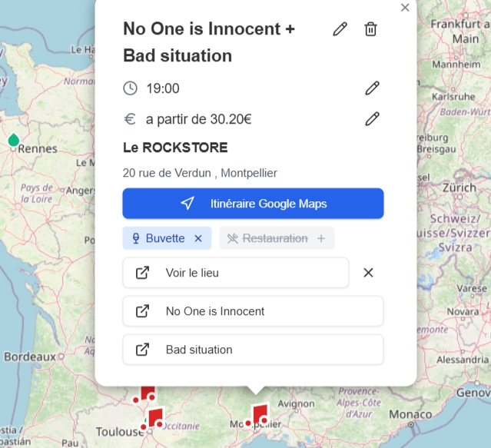Remove the 'Voir le lieu' link via X
The height and width of the screenshot is (448, 491).
368,273
